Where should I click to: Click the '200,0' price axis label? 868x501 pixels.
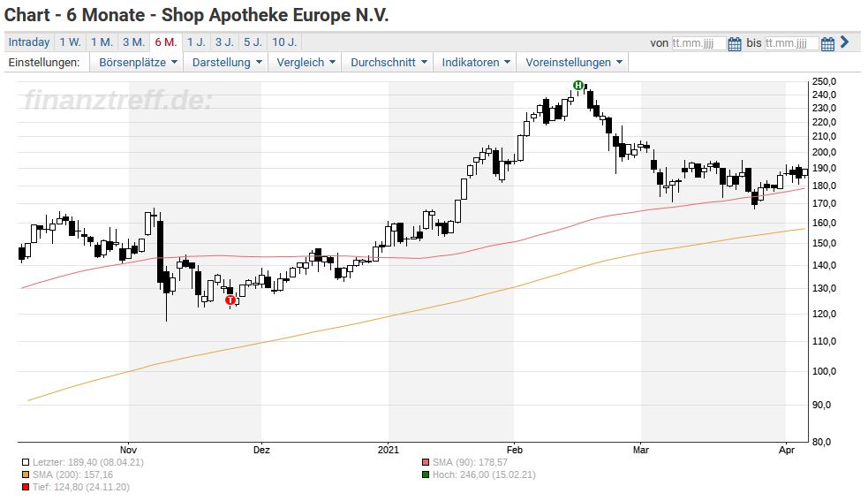tap(824, 152)
